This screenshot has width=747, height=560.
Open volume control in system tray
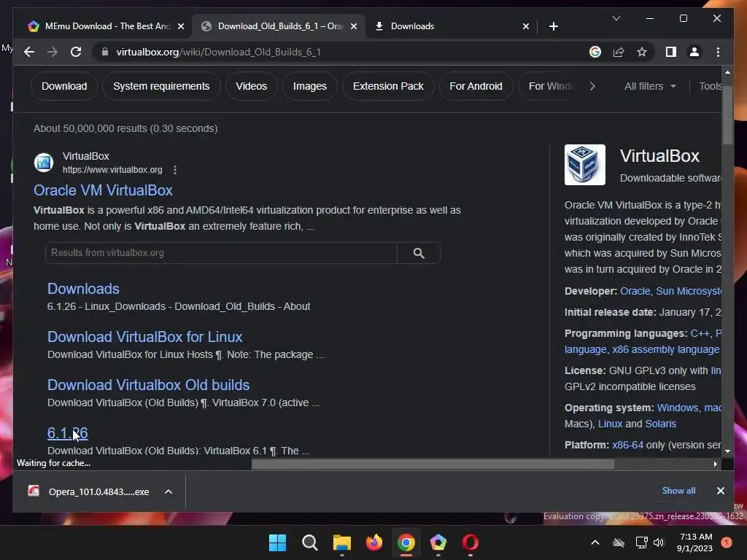[x=659, y=542]
